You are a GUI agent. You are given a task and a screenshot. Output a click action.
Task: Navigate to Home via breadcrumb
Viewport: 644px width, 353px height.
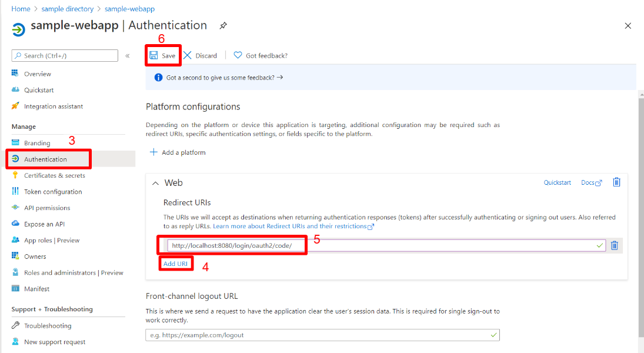click(x=21, y=8)
